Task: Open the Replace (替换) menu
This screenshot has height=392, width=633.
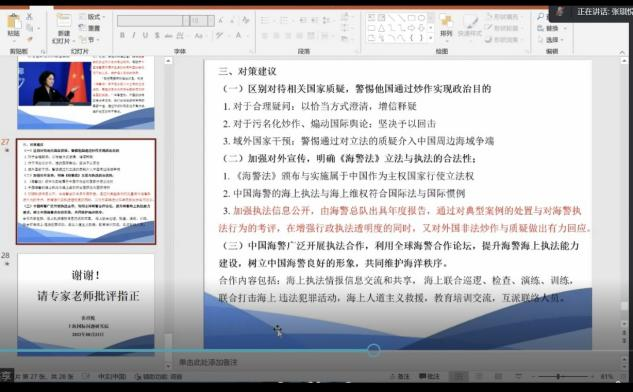Action: [551, 28]
